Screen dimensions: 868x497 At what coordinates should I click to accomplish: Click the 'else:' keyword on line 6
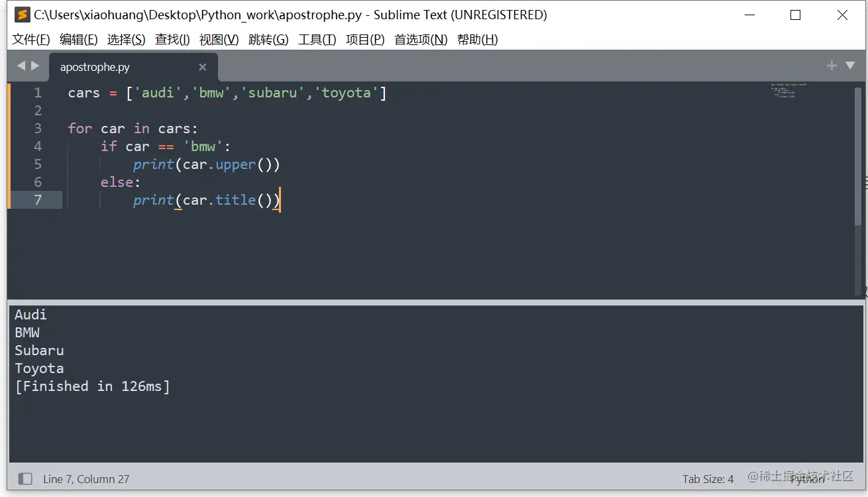121,182
